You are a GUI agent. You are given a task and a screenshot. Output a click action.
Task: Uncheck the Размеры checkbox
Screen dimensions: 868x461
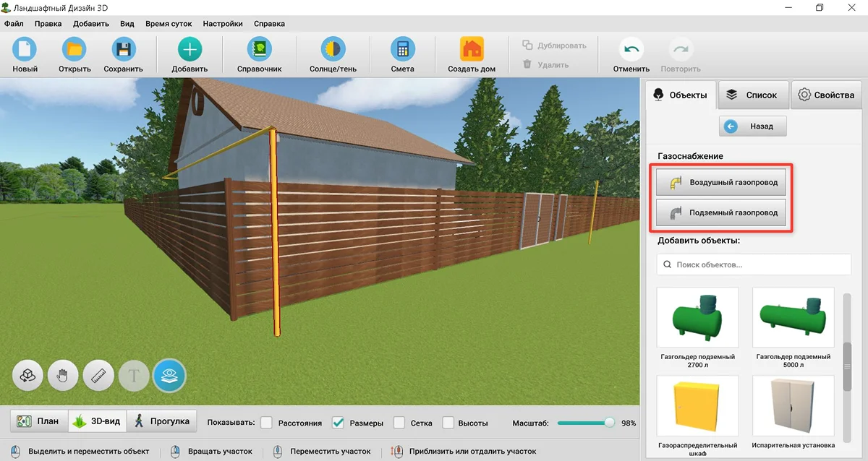(338, 423)
